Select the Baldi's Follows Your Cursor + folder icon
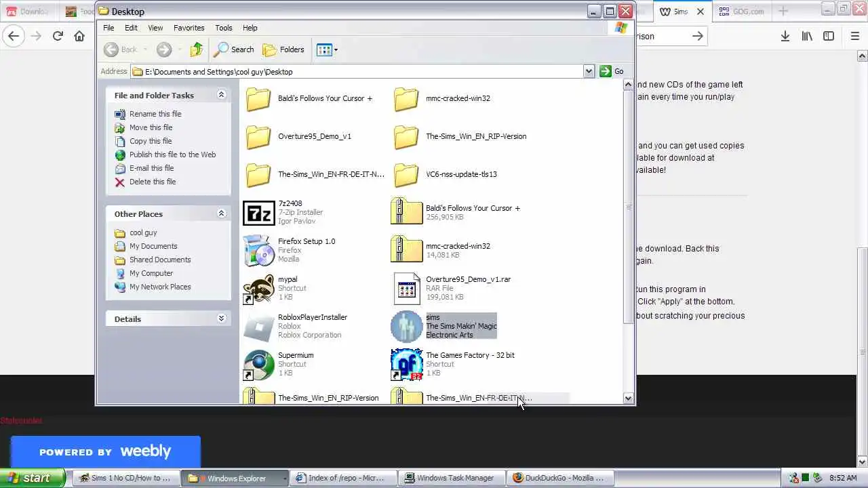Image resolution: width=868 pixels, height=488 pixels. click(258, 99)
